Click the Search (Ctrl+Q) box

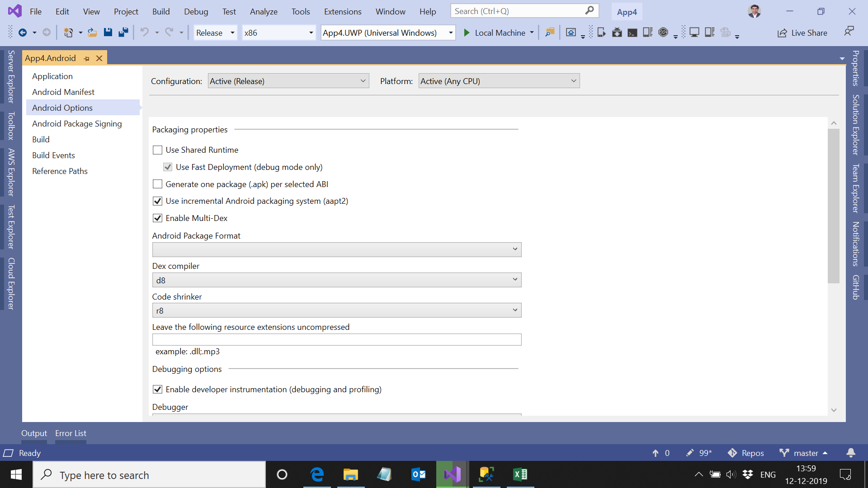[x=524, y=11]
